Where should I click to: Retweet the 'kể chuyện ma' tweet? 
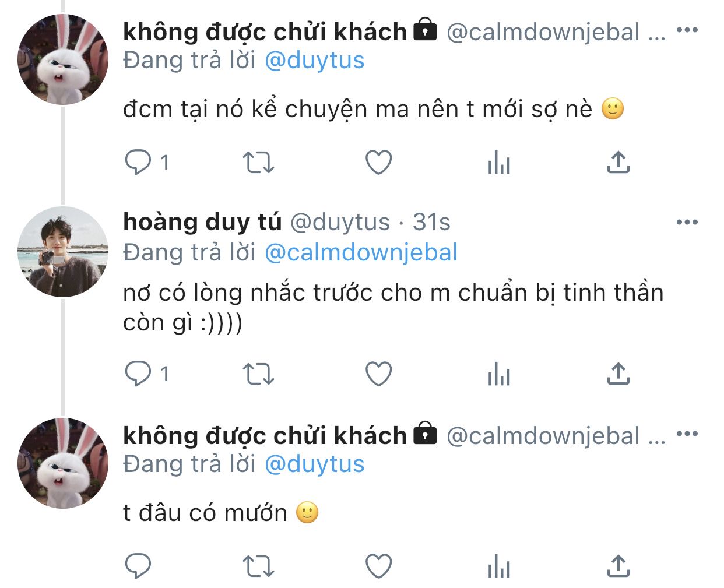coord(258,163)
